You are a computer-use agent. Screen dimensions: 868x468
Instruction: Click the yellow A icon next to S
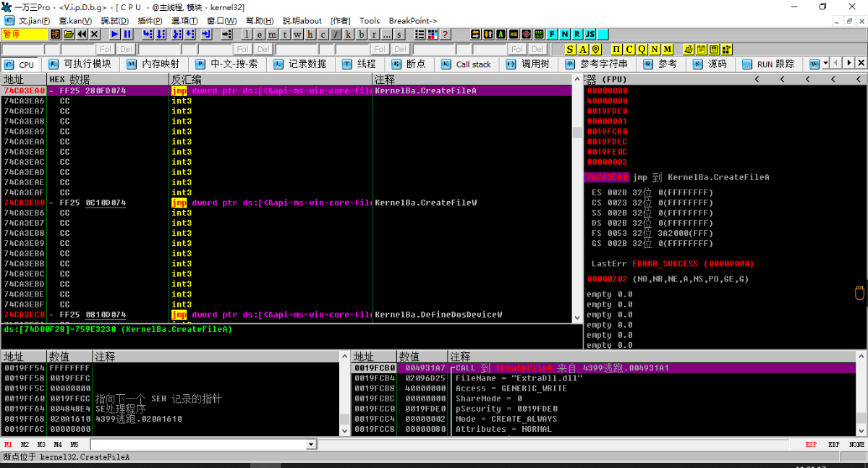[583, 49]
